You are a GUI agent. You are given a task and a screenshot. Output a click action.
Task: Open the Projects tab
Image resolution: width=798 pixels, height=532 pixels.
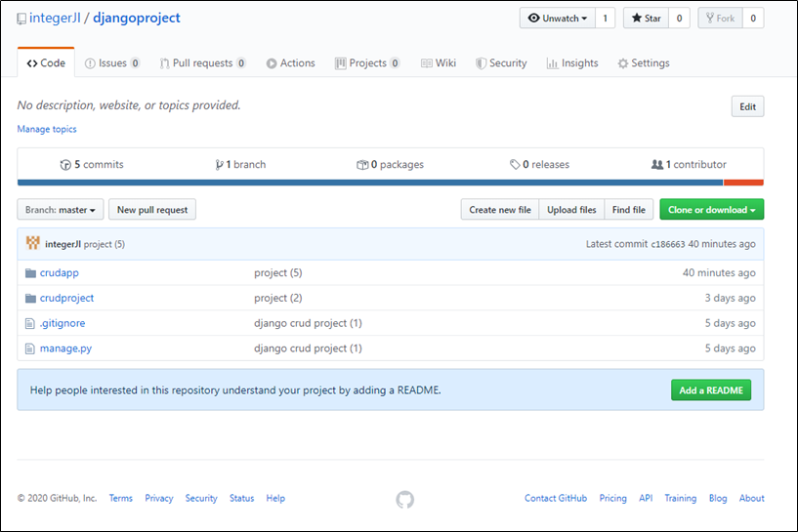tap(367, 63)
